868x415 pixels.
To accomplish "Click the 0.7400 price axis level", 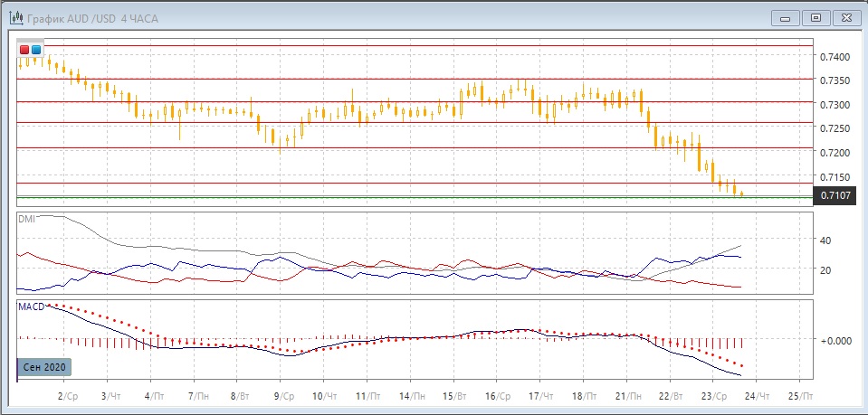I will (x=834, y=57).
